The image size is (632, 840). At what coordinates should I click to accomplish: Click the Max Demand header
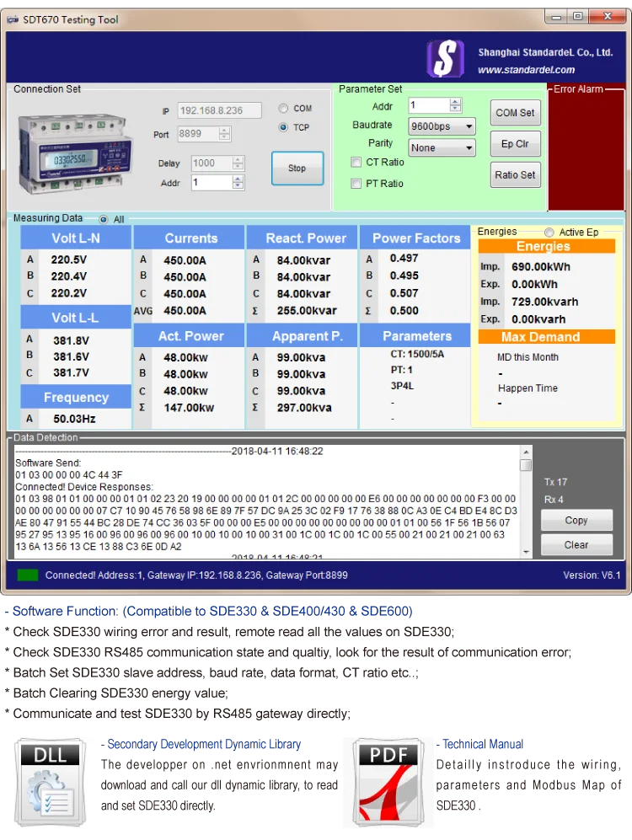pyautogui.click(x=546, y=337)
